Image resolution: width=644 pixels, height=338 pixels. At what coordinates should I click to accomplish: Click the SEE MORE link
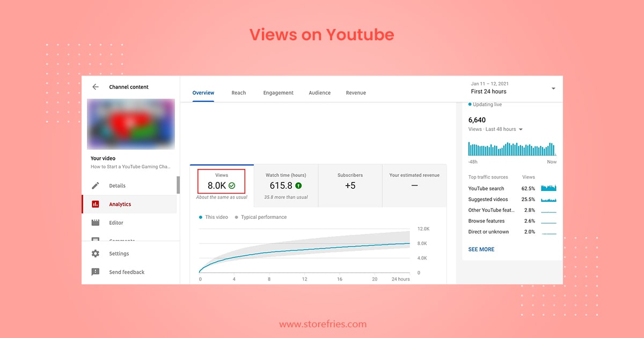point(481,249)
